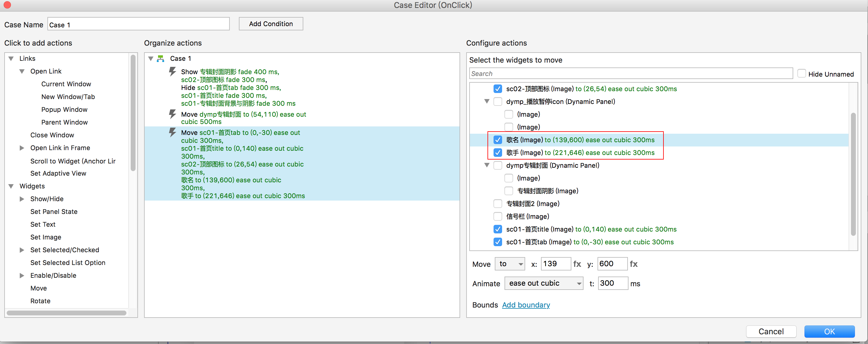Select the Rotate action
Viewport: 868px width, 344px height.
40,301
